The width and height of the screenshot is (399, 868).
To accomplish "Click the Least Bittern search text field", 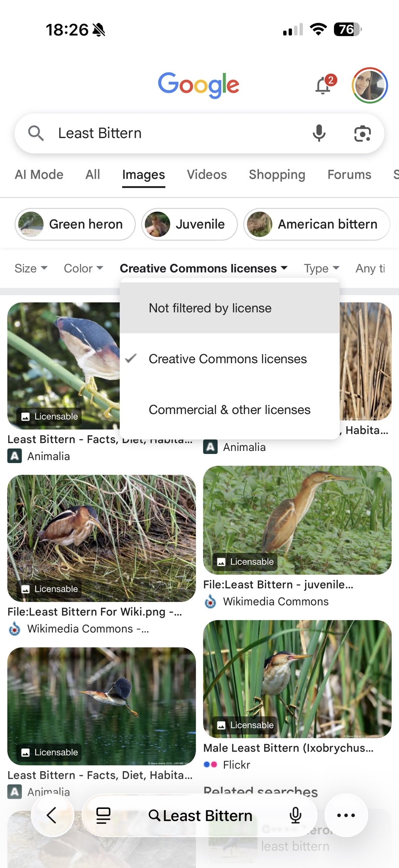I will 173,133.
